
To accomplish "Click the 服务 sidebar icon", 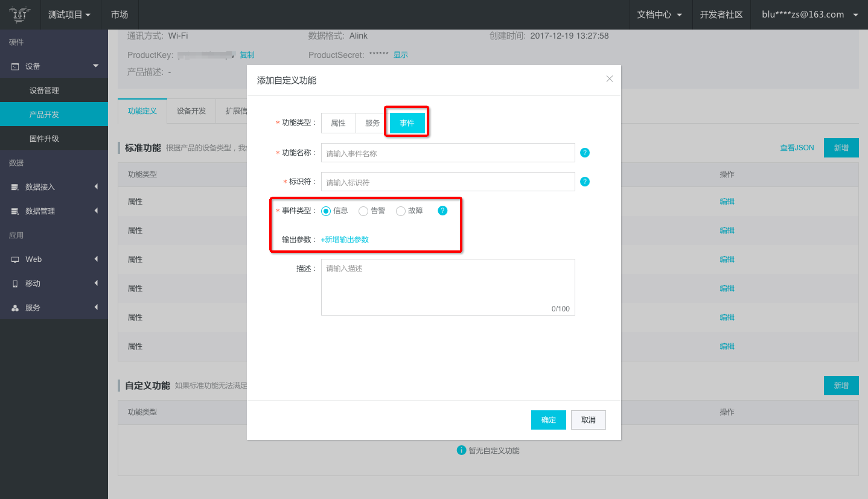I will (x=15, y=308).
